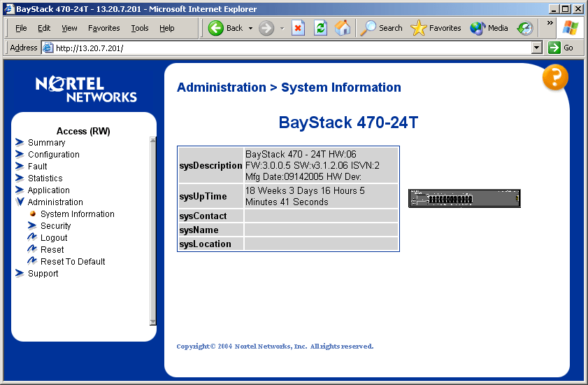
Task: Click the Forward arrow button
Action: point(266,28)
